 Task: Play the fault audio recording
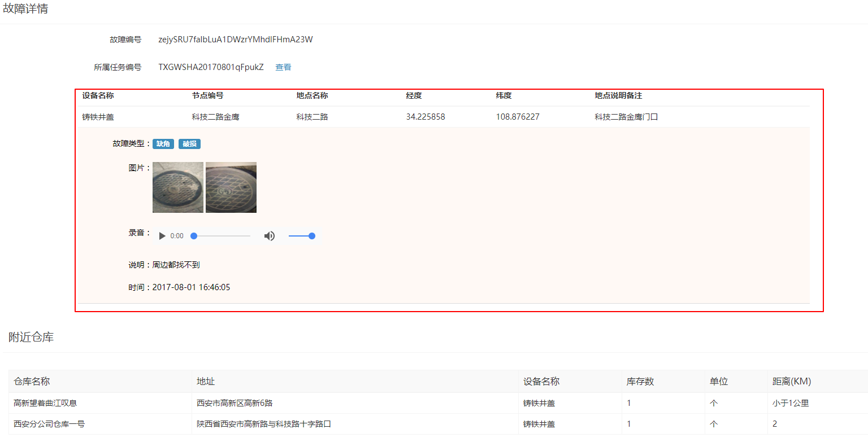click(162, 236)
